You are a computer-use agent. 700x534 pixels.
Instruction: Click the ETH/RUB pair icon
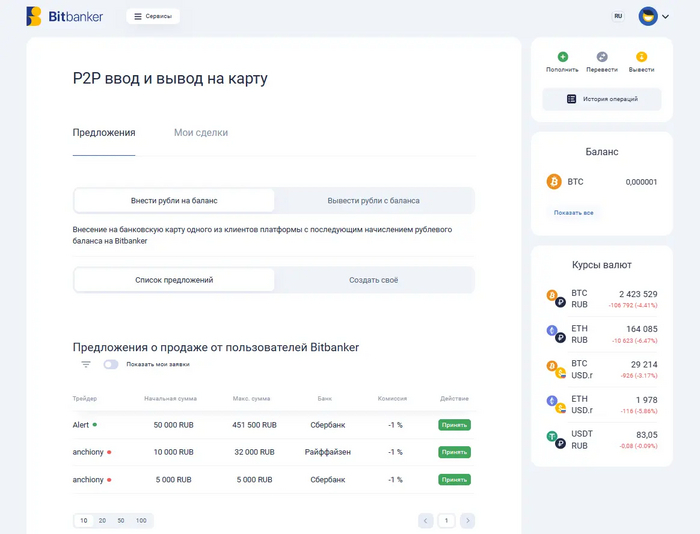point(555,334)
